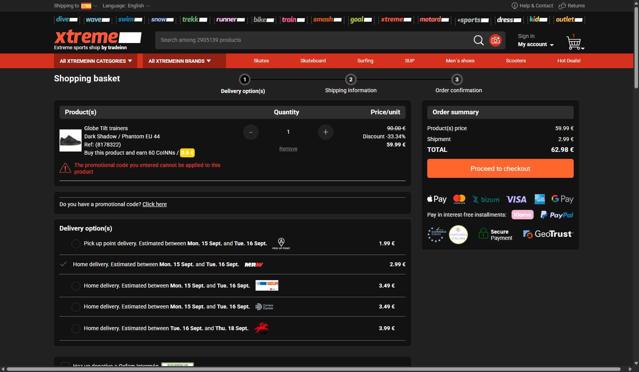
Task: Select second Home delivery 3.49 € option
Action: (x=75, y=307)
